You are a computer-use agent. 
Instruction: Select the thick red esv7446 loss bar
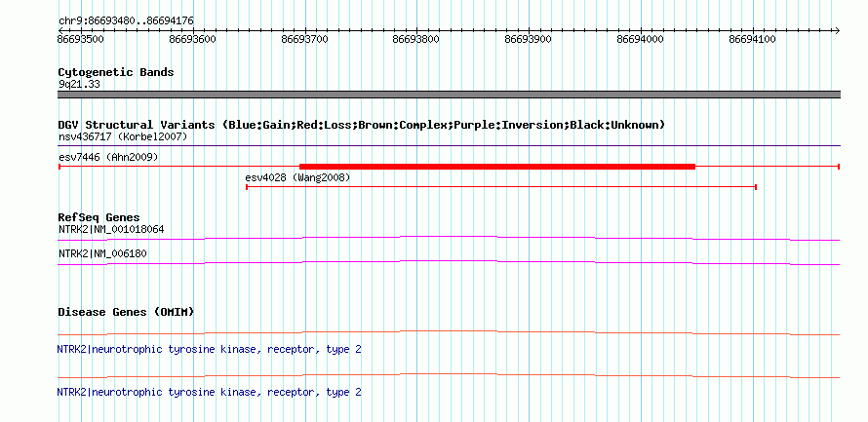click(x=497, y=167)
